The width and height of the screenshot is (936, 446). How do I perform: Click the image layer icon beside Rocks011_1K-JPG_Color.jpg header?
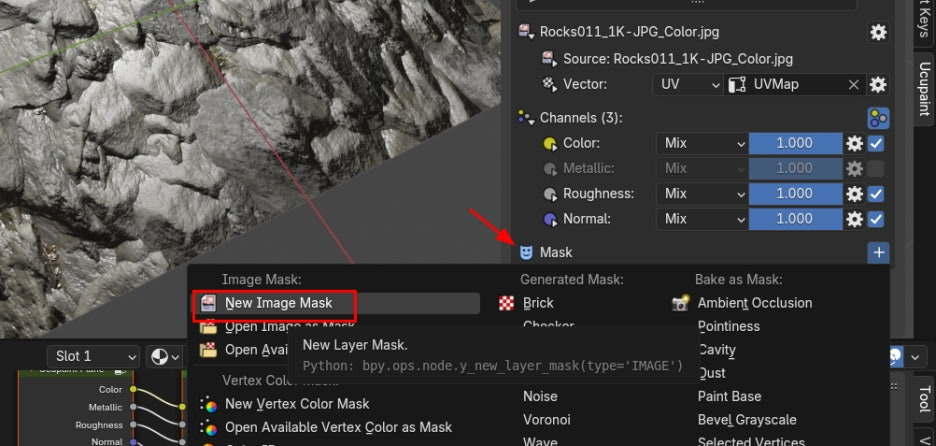click(526, 32)
